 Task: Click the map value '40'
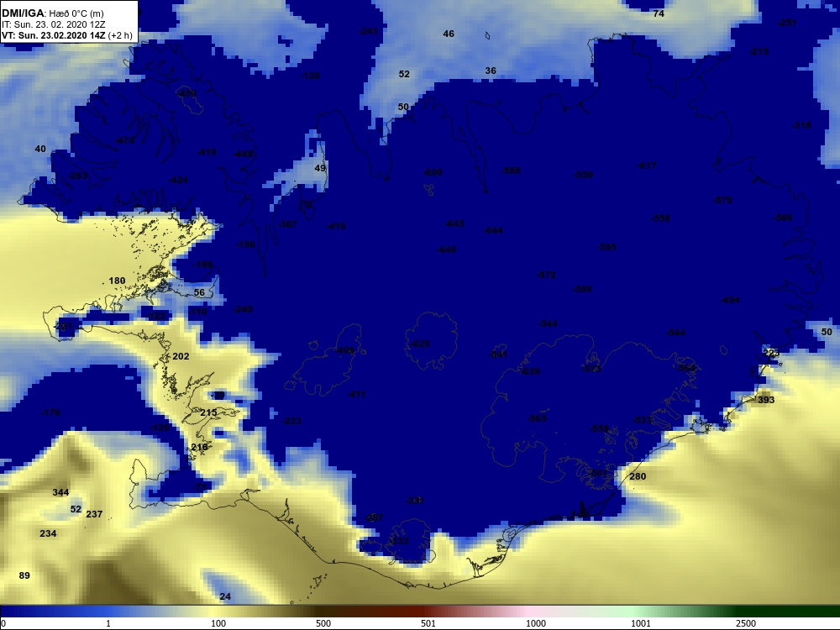(x=40, y=149)
